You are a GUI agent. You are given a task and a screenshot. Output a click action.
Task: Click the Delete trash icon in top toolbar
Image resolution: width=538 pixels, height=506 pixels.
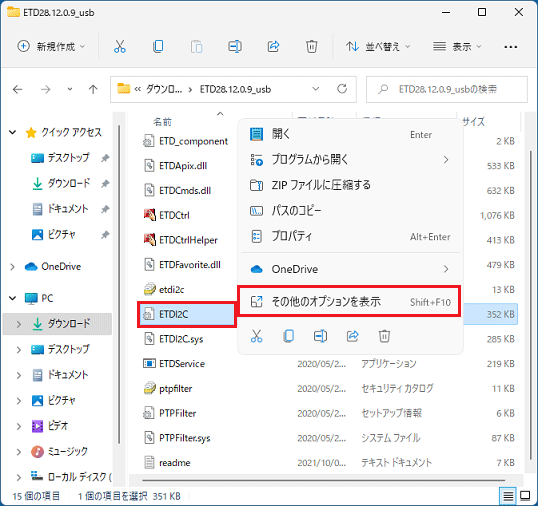coord(312,46)
